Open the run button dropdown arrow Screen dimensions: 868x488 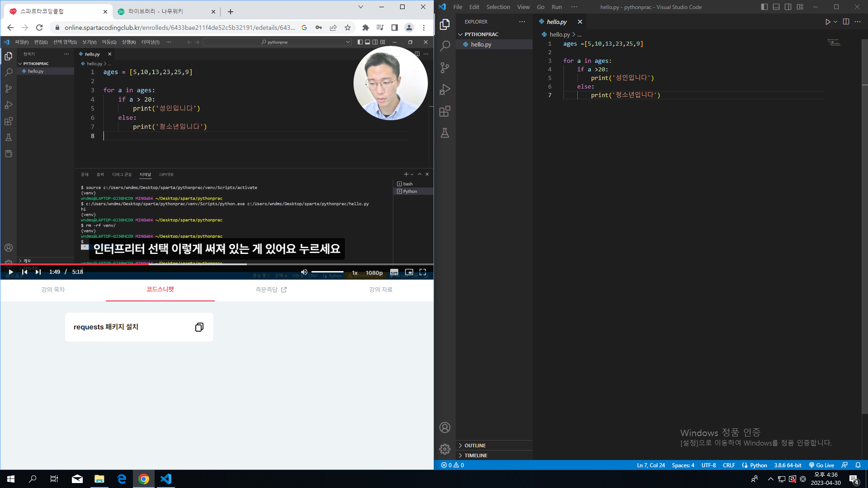[835, 22]
